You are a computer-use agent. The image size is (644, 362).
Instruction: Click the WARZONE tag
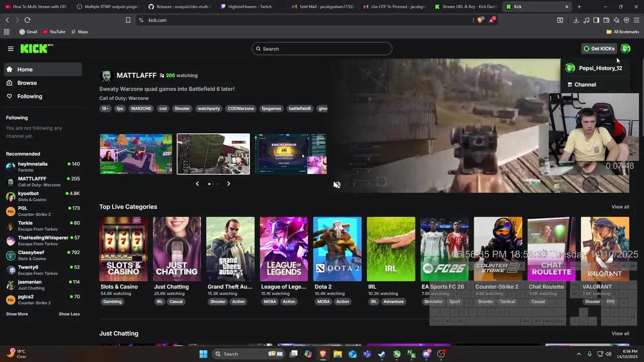141,109
